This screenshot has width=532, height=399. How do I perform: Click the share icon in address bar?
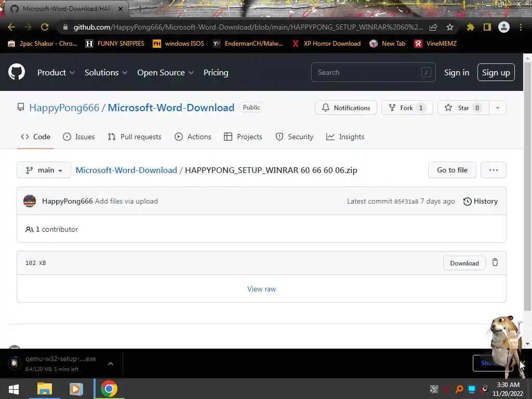433,28
